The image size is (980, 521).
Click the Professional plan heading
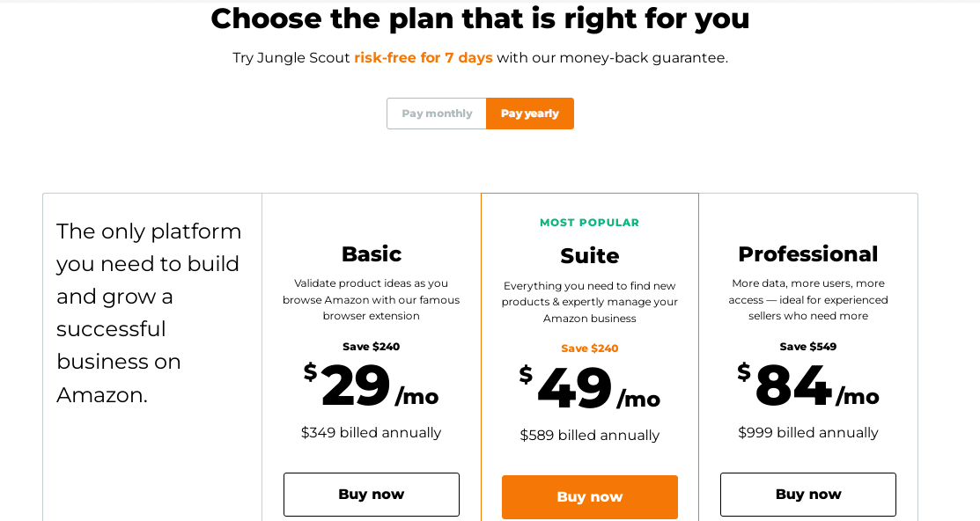808,254
